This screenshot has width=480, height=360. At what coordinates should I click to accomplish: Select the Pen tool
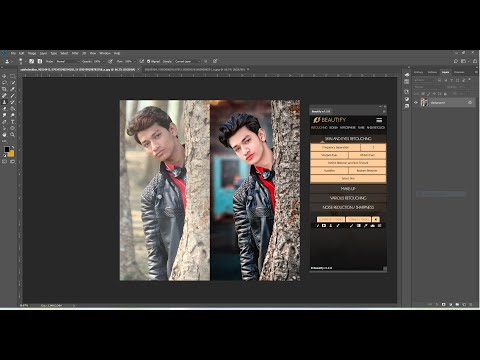pos(4,122)
